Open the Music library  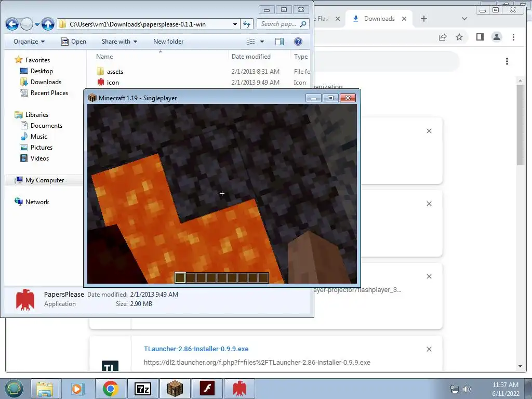pyautogui.click(x=38, y=137)
